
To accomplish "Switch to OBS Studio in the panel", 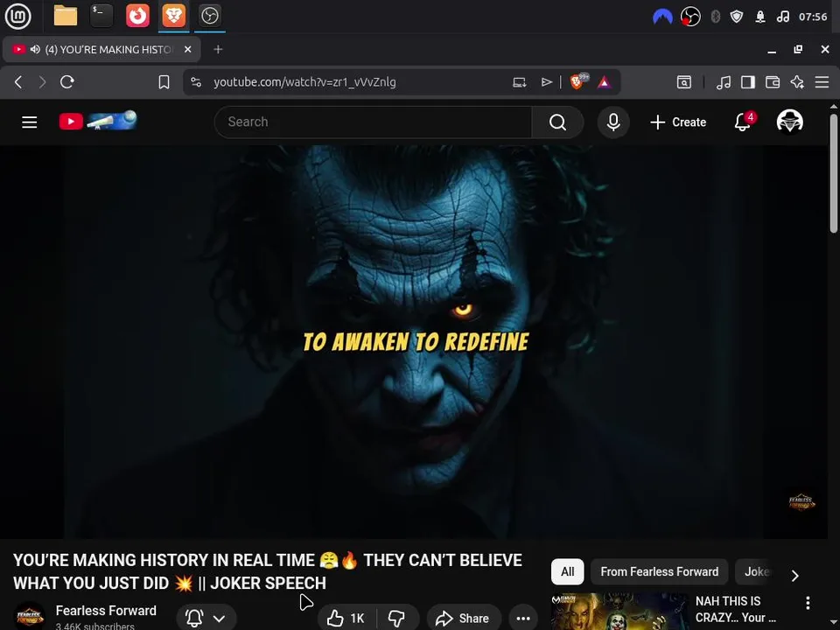I will click(x=209, y=16).
